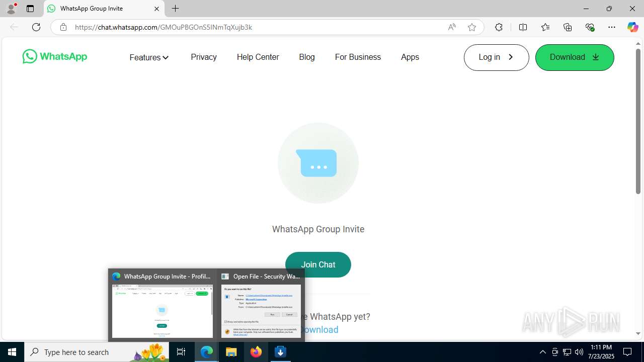644x362 pixels.
Task: Click the taskbar search box
Action: (x=97, y=352)
